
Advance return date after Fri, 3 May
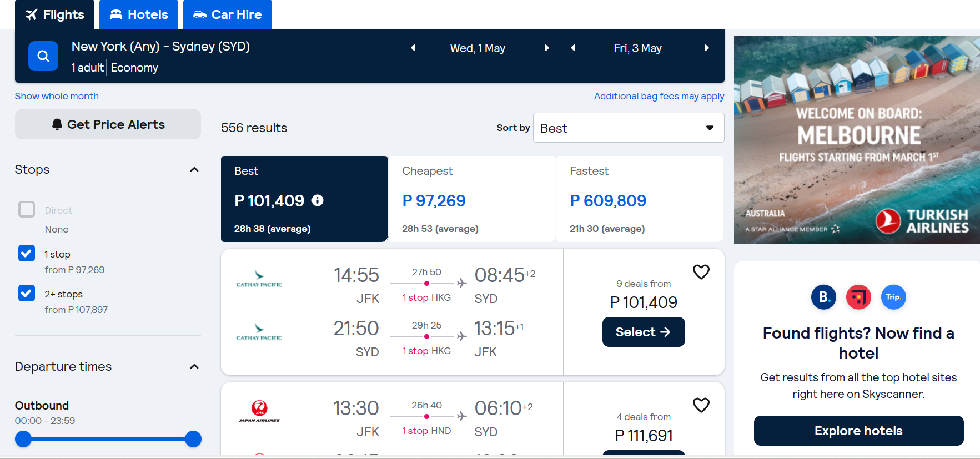coord(706,48)
